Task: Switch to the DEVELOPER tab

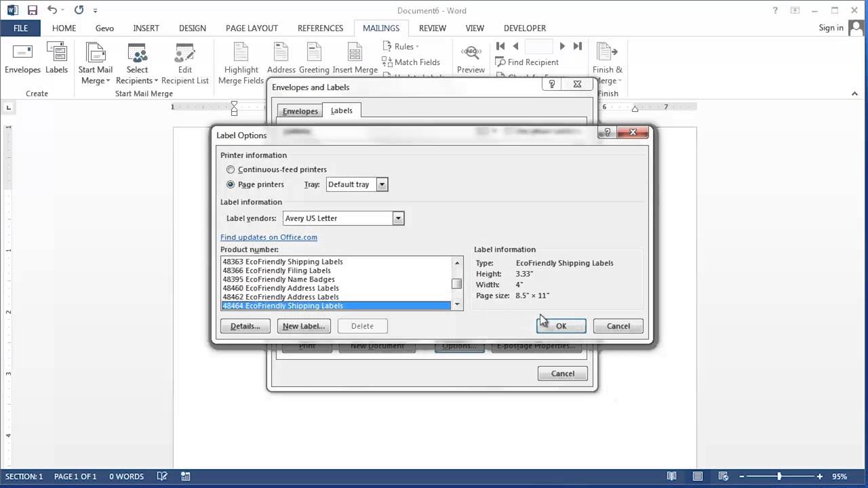Action: tap(525, 28)
